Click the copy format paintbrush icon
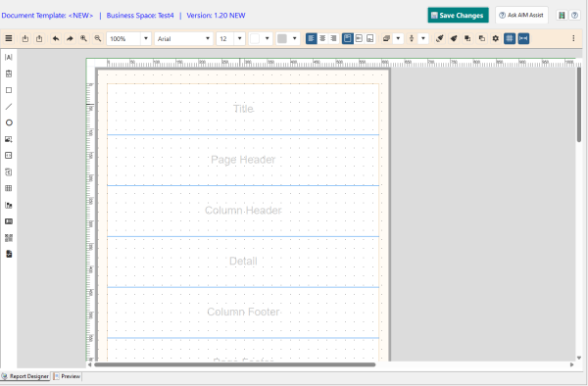This screenshot has height=386, width=588. click(x=440, y=38)
